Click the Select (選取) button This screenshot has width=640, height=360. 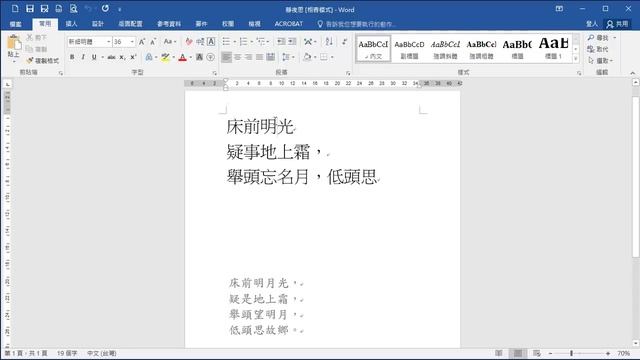[600, 60]
